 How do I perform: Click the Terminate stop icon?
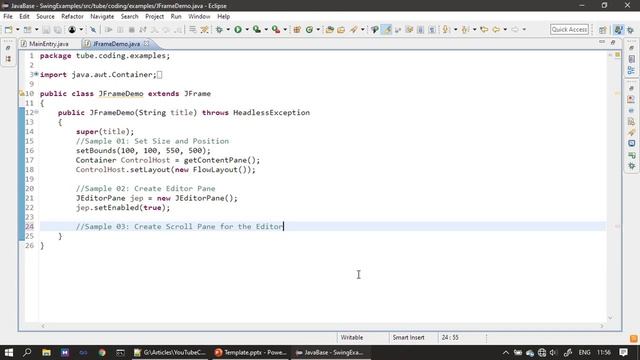pos(131,29)
